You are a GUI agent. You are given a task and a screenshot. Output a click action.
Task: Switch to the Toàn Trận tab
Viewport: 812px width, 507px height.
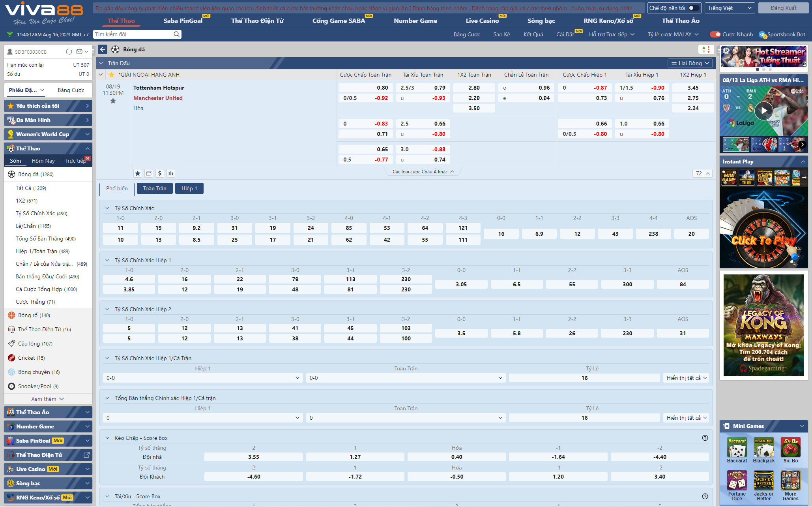155,188
